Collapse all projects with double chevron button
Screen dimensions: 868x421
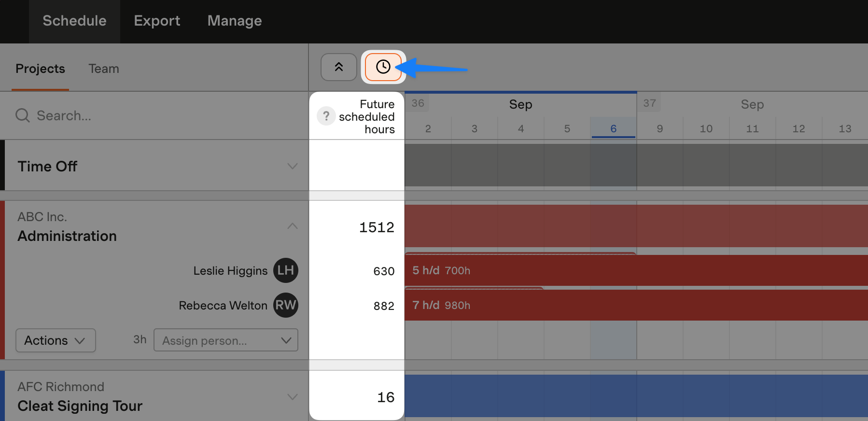pyautogui.click(x=339, y=67)
